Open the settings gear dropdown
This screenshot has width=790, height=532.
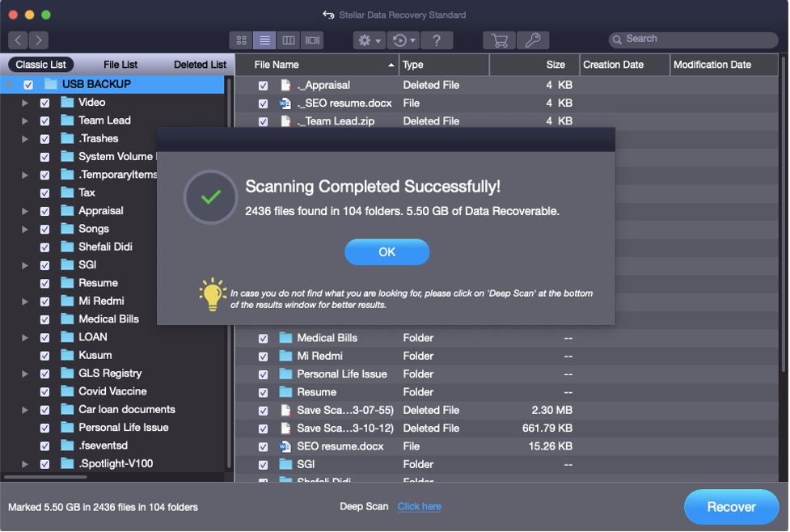369,40
